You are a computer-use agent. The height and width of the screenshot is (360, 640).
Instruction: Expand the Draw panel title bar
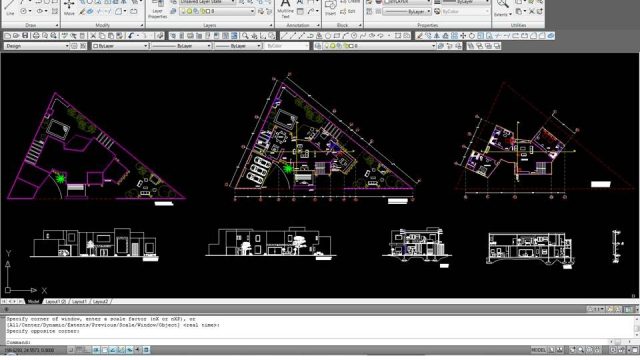(31, 25)
